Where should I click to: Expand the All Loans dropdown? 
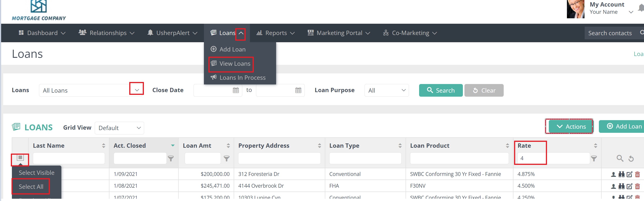(x=136, y=90)
